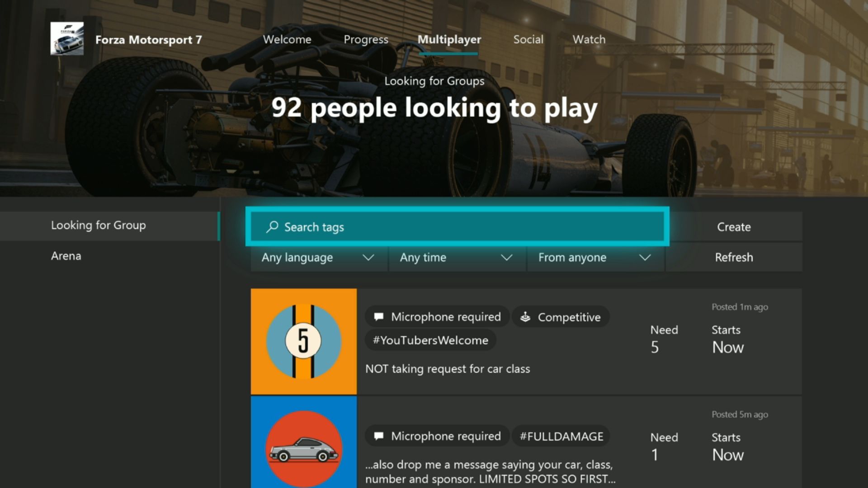This screenshot has width=868, height=488.
Task: Click the speech bubble icon in second post
Action: click(379, 436)
